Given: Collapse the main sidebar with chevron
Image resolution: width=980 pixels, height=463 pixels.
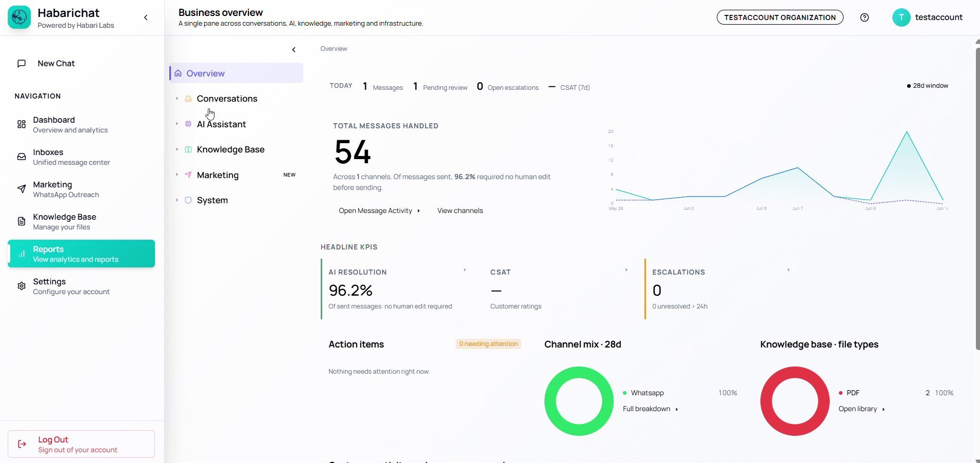Looking at the screenshot, I should pos(146,17).
